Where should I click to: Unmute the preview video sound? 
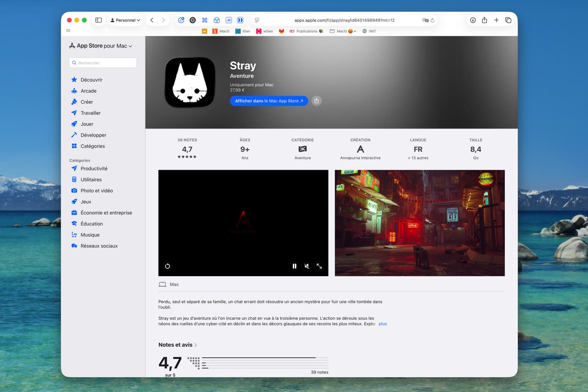click(x=307, y=266)
